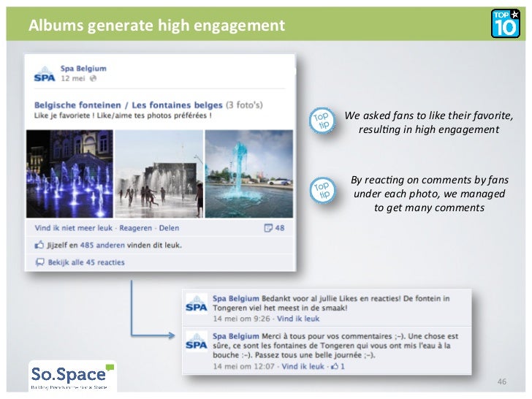Click the thumbs-up count on the Merci comment
532x399 pixels.
tap(338, 366)
